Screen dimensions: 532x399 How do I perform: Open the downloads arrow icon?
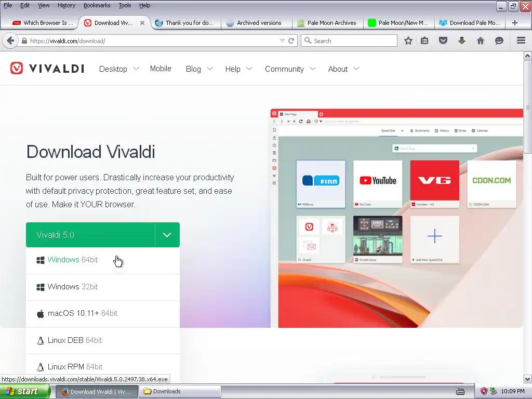click(x=462, y=41)
